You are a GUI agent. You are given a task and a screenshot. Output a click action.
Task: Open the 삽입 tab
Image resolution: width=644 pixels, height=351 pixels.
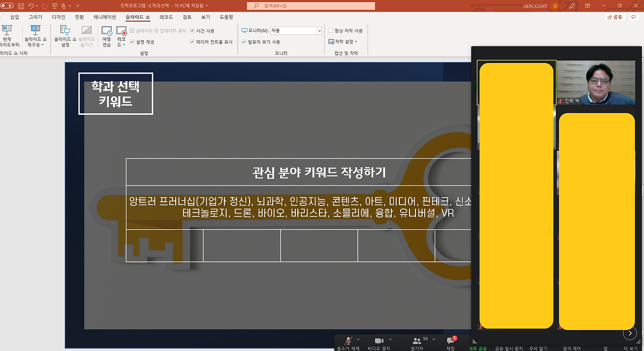tap(15, 17)
